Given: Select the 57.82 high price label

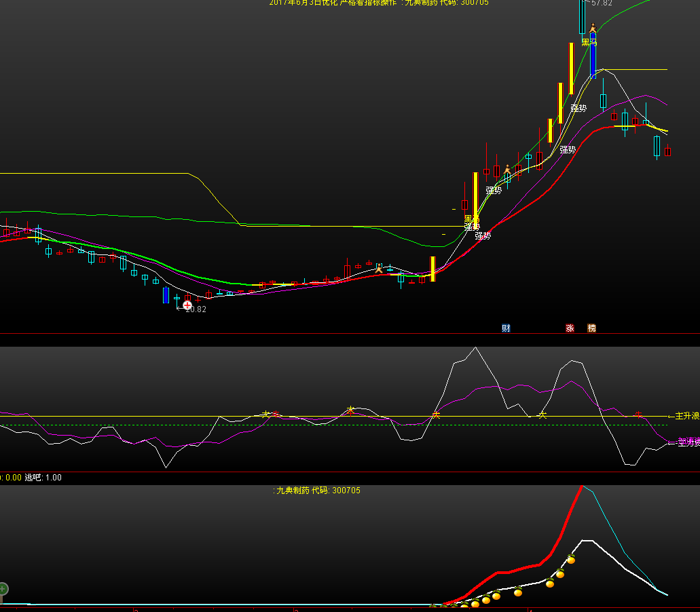Looking at the screenshot, I should coord(602,3).
